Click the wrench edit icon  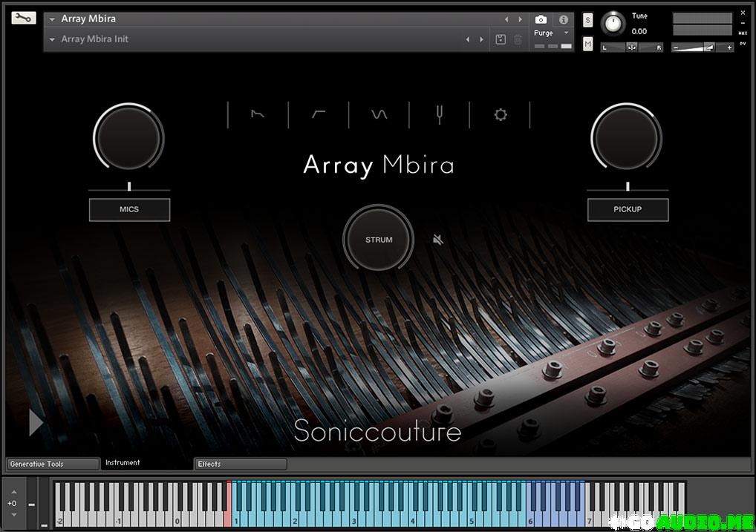coord(23,18)
